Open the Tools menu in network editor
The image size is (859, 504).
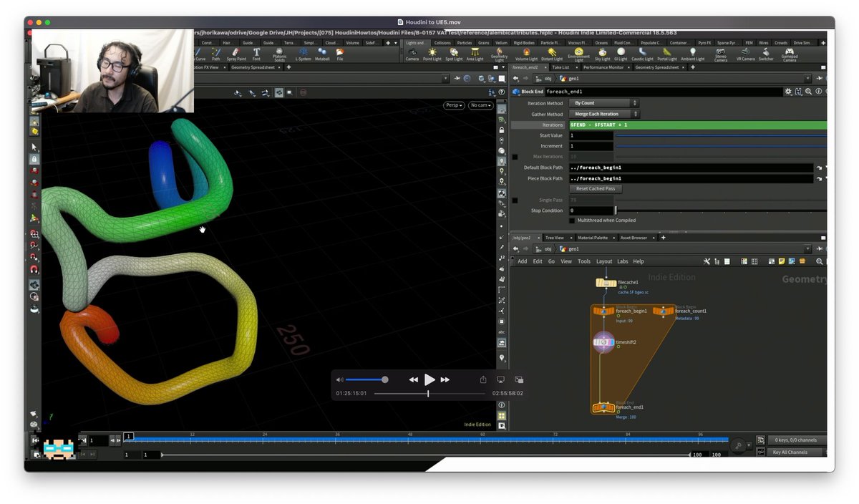584,261
